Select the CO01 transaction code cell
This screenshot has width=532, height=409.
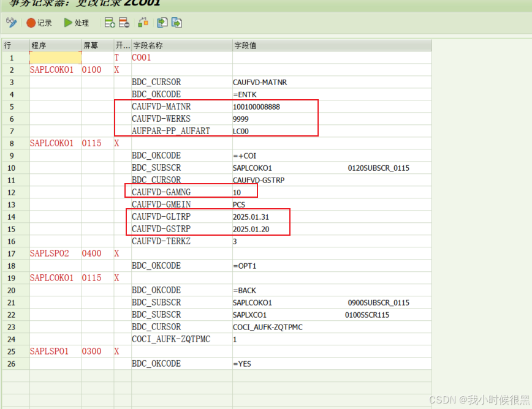pyautogui.click(x=141, y=58)
